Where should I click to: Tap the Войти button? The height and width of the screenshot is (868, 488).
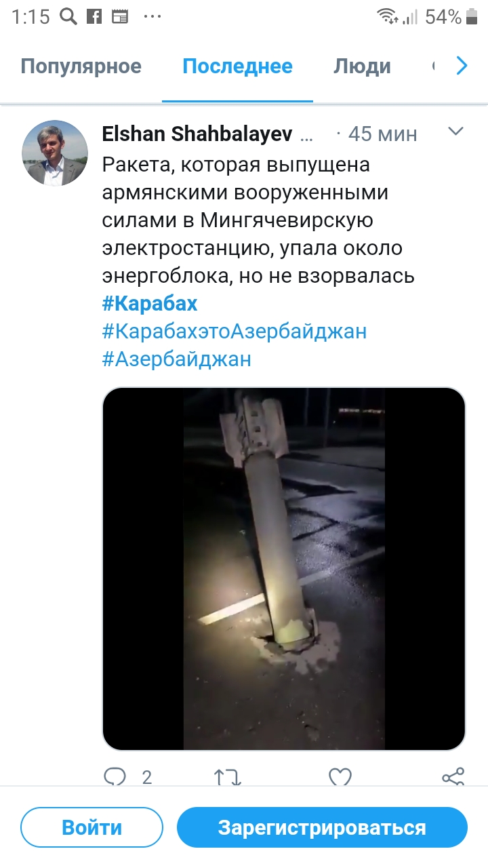[91, 827]
